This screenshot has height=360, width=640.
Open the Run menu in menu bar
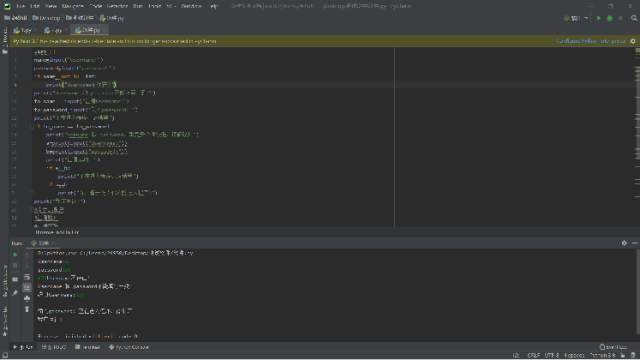pyautogui.click(x=138, y=6)
